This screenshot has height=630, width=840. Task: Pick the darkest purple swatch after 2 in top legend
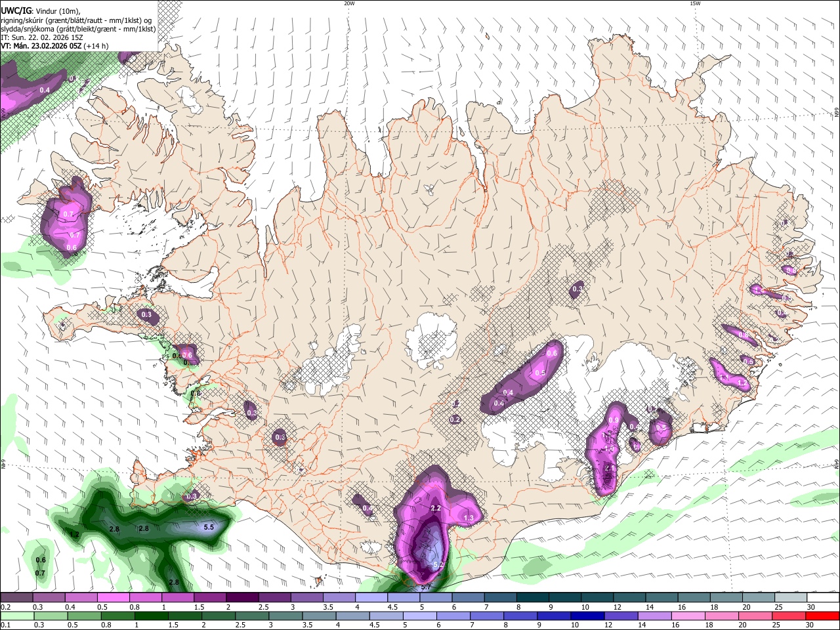tap(241, 598)
